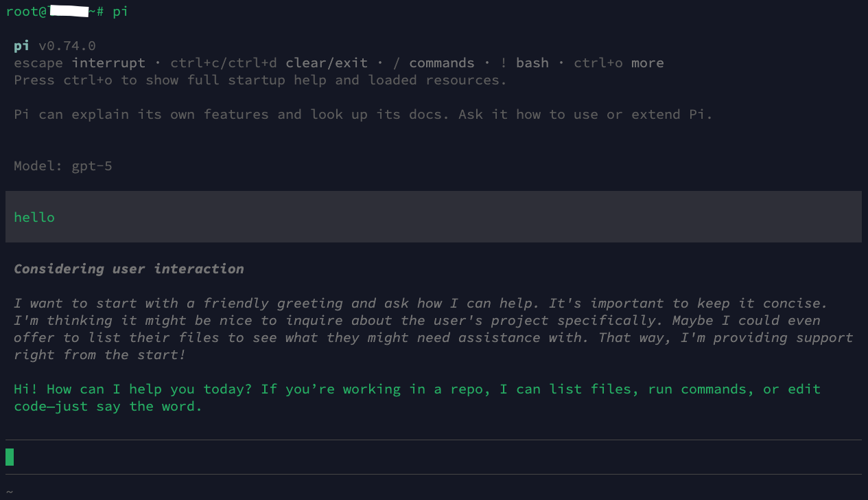Screen dimensions: 868x500
Task: Click the 'pi' command typed at shell prompt
Action: tap(120, 12)
